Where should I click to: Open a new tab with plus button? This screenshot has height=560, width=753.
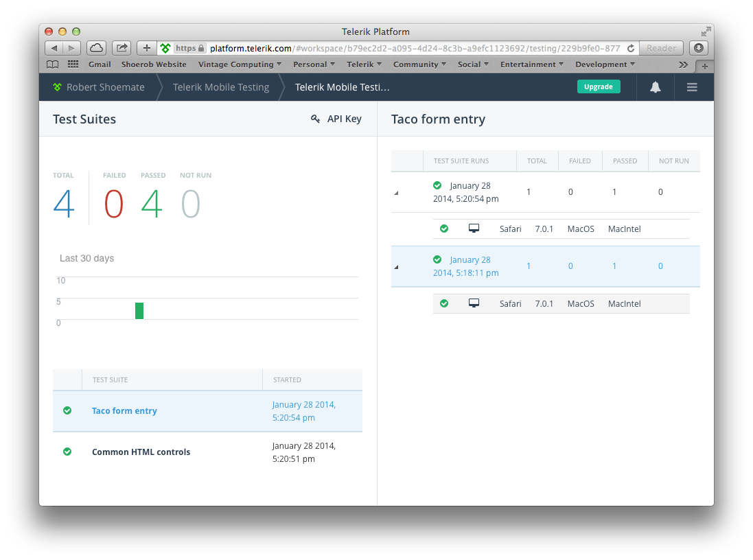pyautogui.click(x=704, y=67)
